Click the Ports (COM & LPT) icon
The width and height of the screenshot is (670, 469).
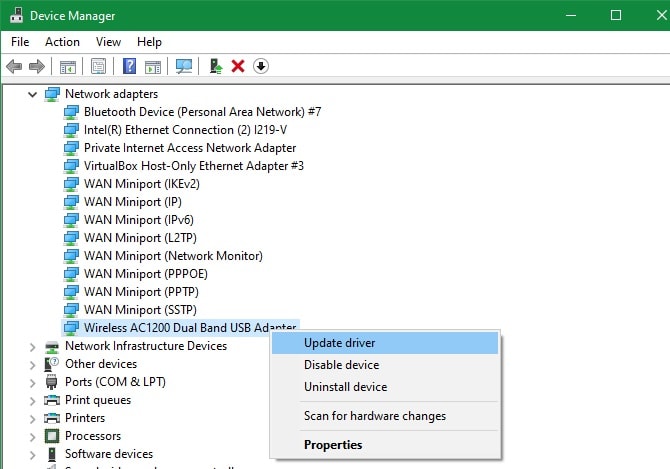pyautogui.click(x=52, y=382)
